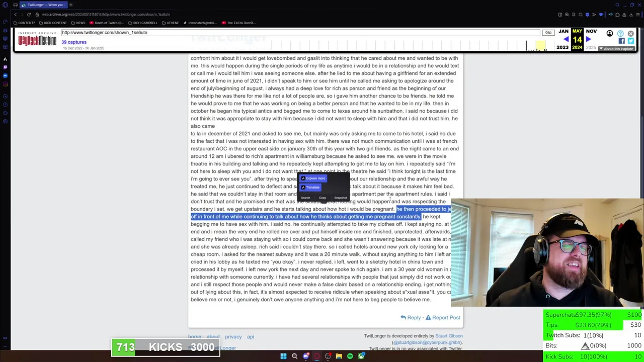Click the player flow toolbar icon
The height and width of the screenshot is (362, 644).
pyautogui.click(x=594, y=15)
